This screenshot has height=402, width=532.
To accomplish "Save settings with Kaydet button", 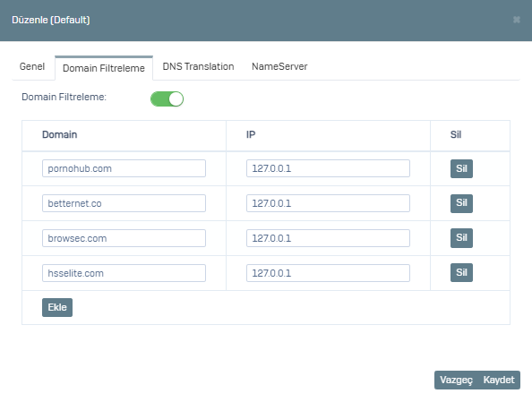I will (x=499, y=380).
